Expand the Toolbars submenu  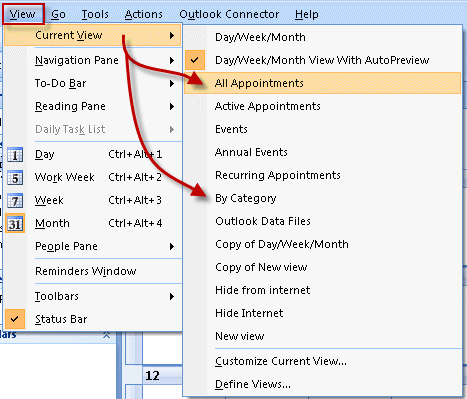point(93,296)
